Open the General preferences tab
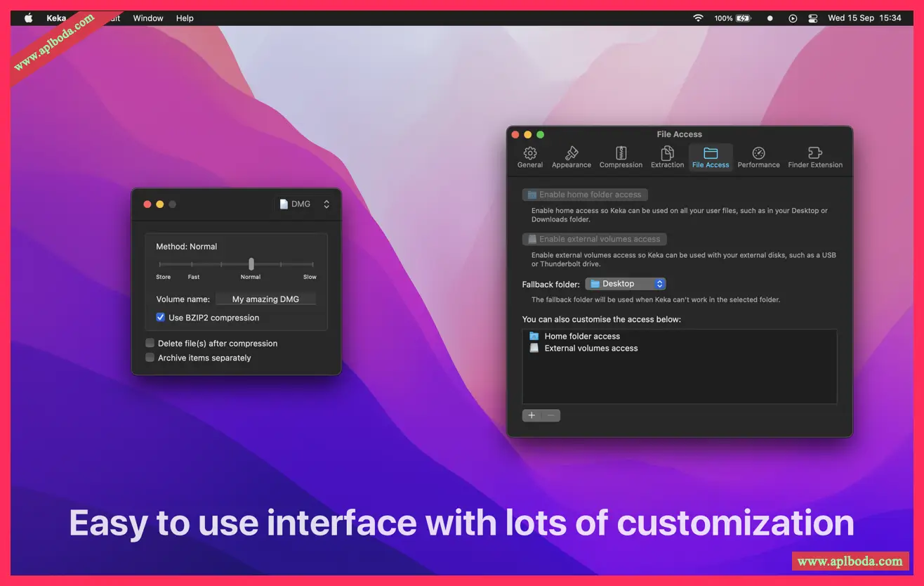 [x=530, y=157]
